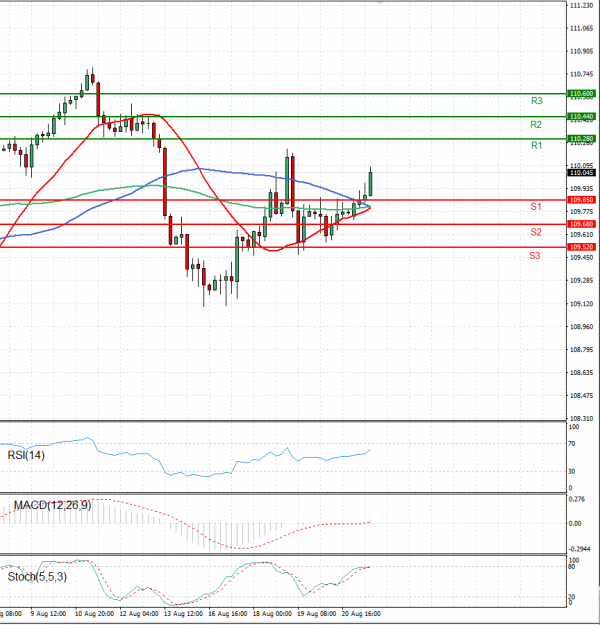Screen dimensions: 600x625
Task: Click the S2 support label
Action: click(536, 232)
